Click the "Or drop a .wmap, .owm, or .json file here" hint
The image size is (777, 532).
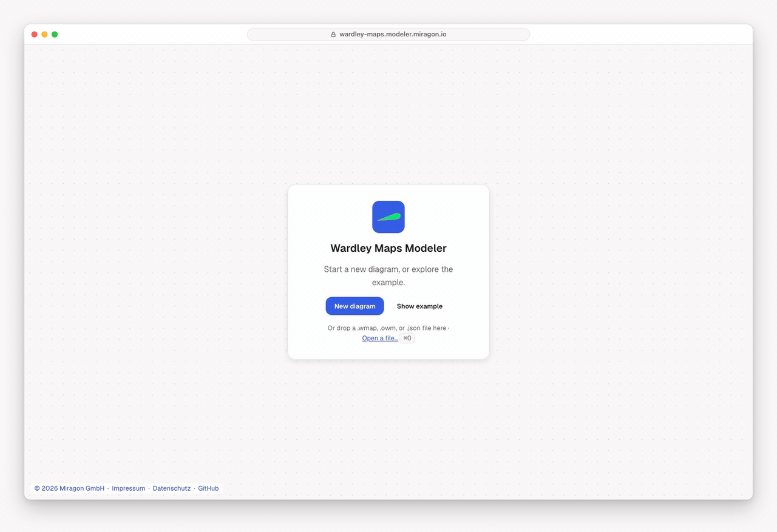click(x=387, y=328)
